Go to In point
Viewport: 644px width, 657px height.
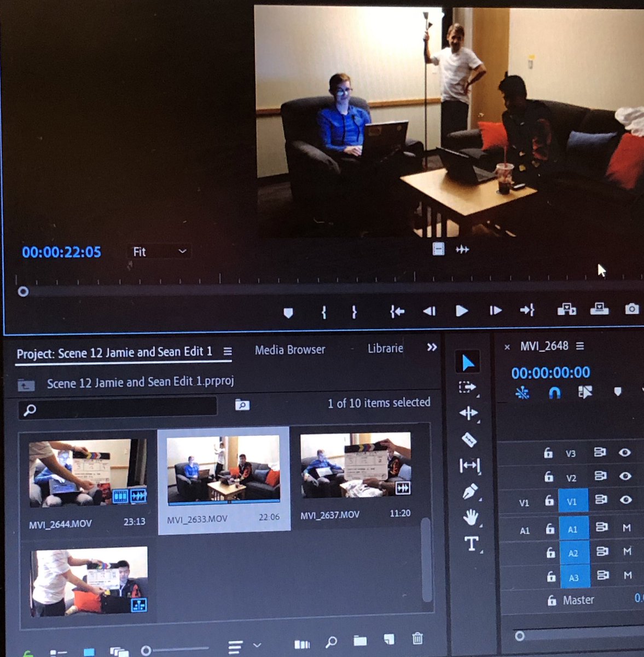click(397, 312)
